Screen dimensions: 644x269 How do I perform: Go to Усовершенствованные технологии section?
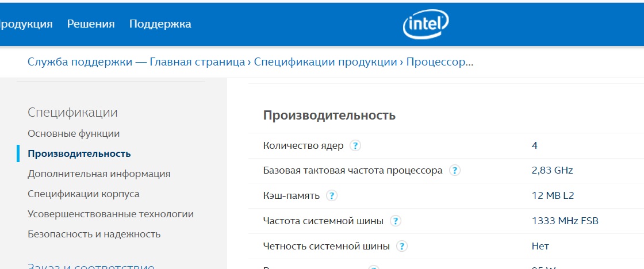click(x=110, y=214)
